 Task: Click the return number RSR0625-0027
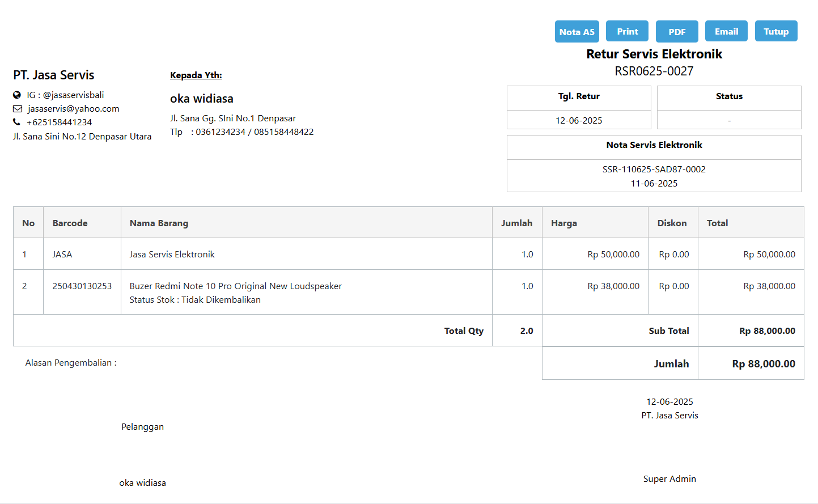[654, 71]
